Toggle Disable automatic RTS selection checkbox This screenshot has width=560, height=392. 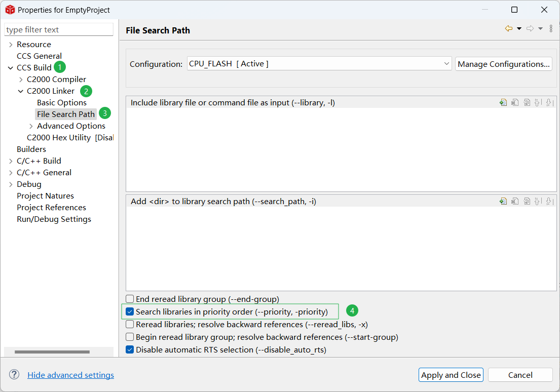130,349
